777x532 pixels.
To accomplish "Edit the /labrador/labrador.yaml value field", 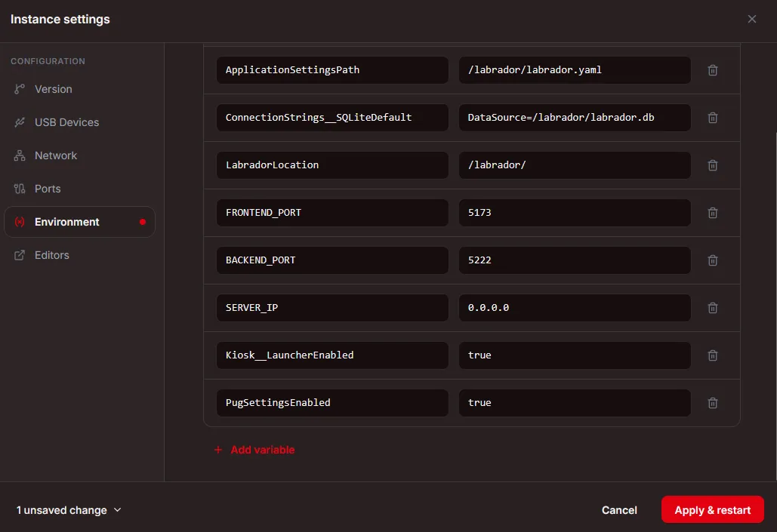I will [x=575, y=70].
